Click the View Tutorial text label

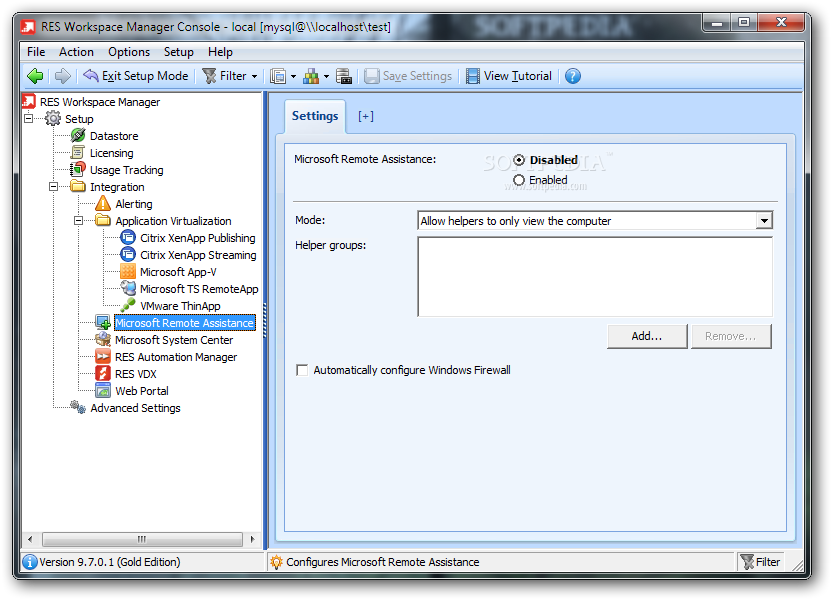click(x=518, y=76)
